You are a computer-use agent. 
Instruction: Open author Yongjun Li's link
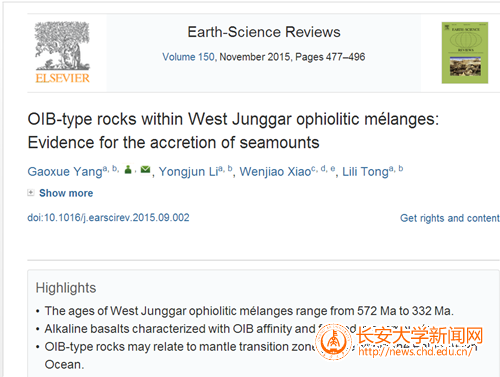click(x=188, y=172)
